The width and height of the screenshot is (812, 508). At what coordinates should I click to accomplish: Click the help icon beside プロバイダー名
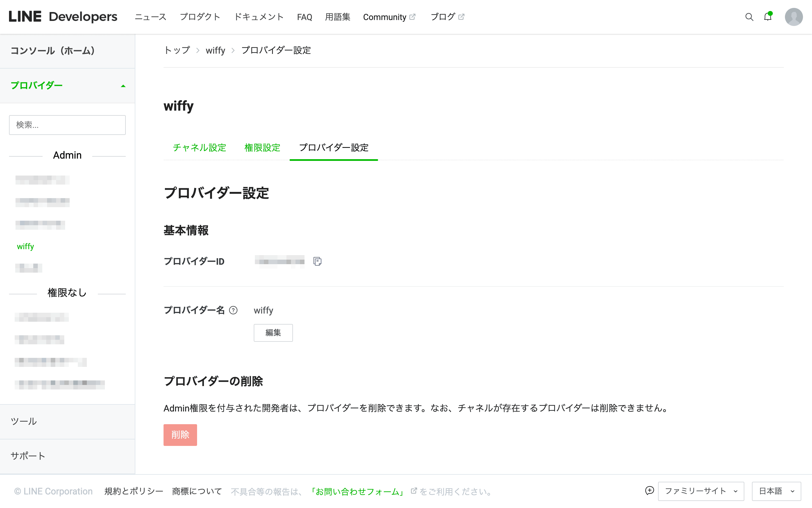(233, 310)
